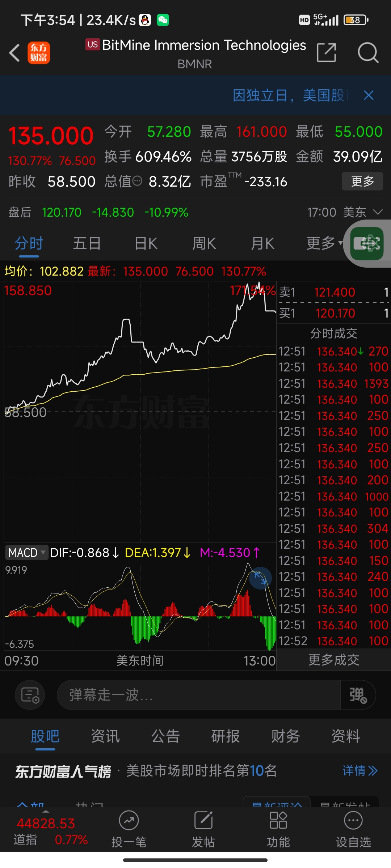Open the MACD indicator dropdown
Viewport: 391px width, 868px height.
click(26, 553)
